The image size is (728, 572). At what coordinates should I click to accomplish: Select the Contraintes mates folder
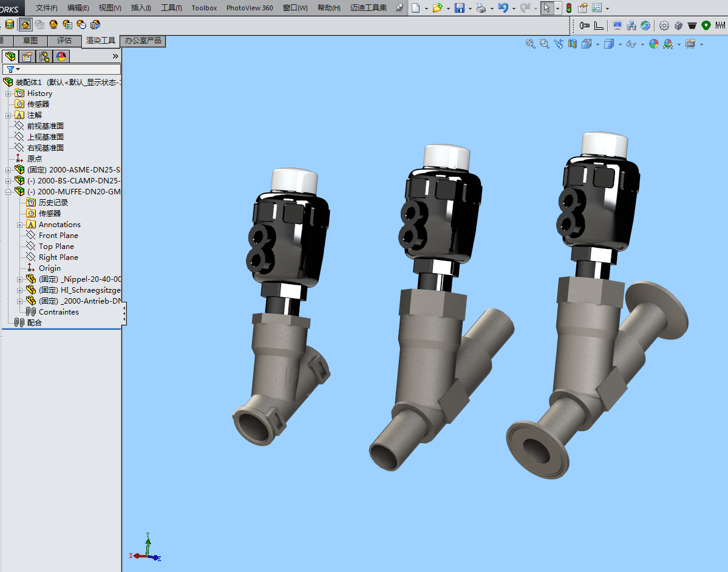pyautogui.click(x=58, y=312)
